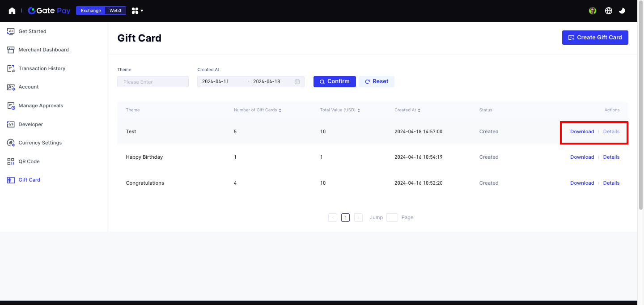Sort by Total Value (USD) column
Viewport: 644px width, 305px height.
pyautogui.click(x=359, y=110)
